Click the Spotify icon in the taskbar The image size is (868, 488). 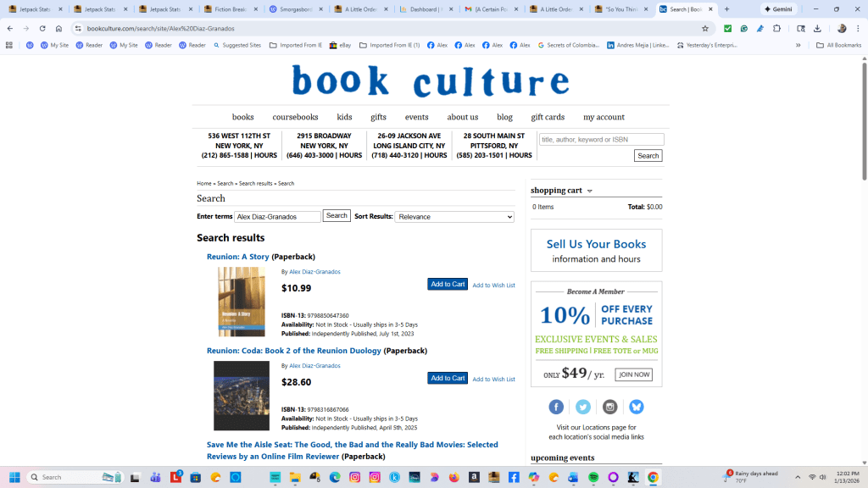[593, 477]
